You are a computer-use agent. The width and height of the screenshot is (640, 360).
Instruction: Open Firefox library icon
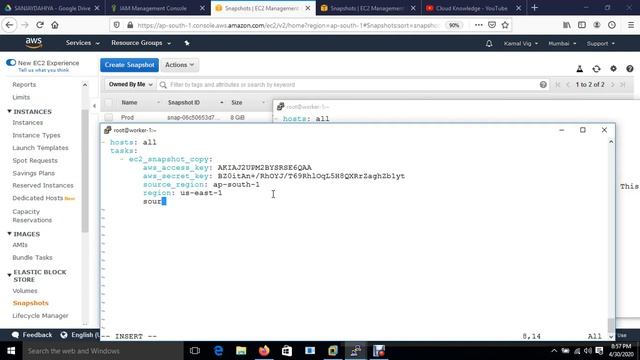tap(567, 25)
